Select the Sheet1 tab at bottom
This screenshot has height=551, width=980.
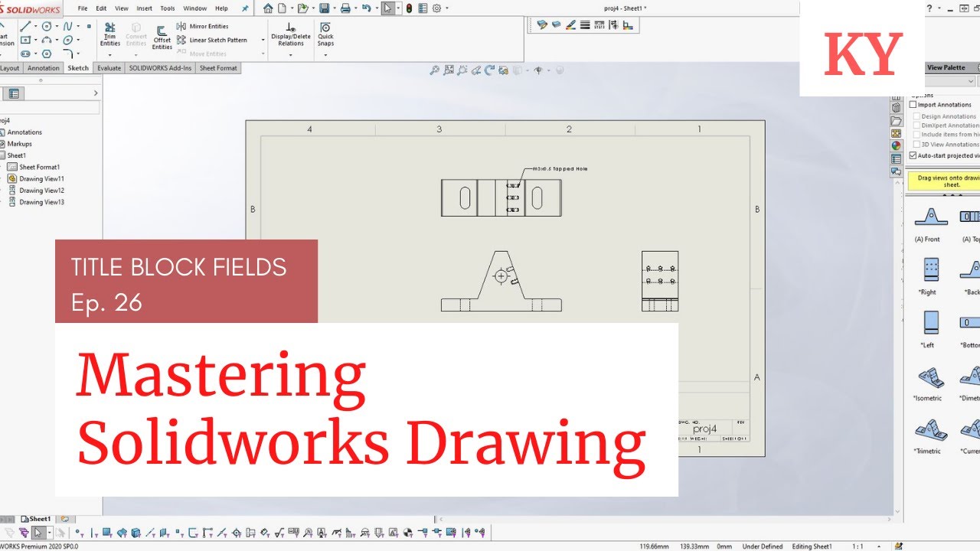pos(36,519)
